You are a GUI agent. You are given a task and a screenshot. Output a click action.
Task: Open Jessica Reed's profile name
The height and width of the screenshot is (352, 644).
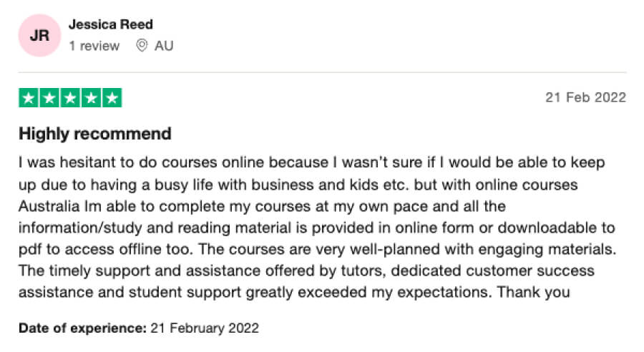(x=110, y=24)
